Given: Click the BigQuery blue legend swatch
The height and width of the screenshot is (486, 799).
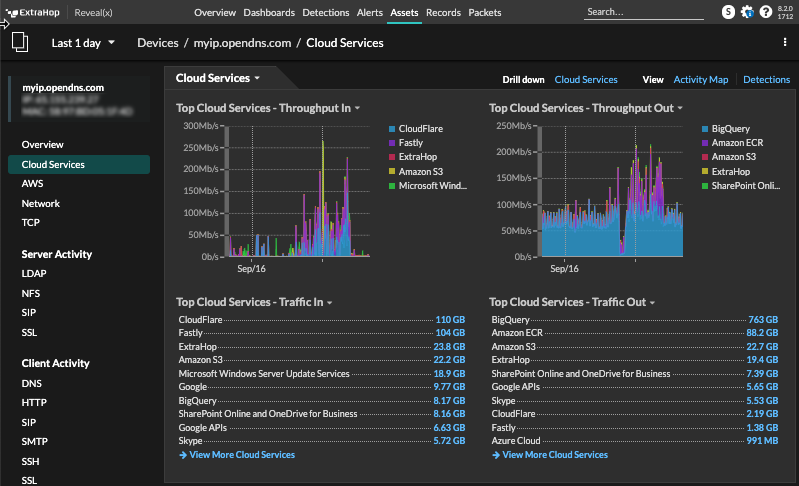Looking at the screenshot, I should [x=705, y=129].
